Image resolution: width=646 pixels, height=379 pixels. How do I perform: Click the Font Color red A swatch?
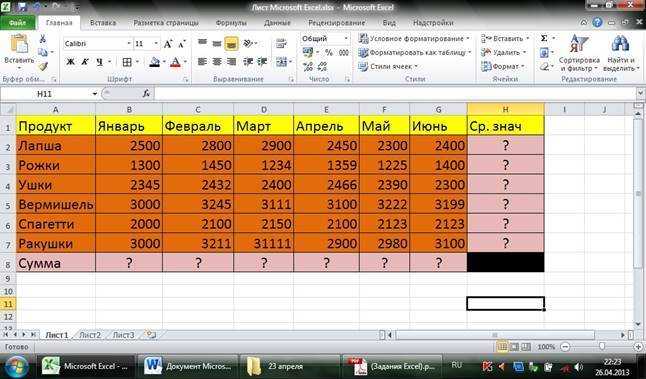click(176, 62)
